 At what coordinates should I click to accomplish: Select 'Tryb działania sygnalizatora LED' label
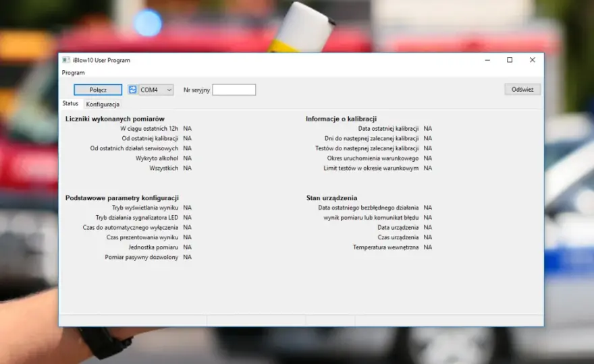137,218
